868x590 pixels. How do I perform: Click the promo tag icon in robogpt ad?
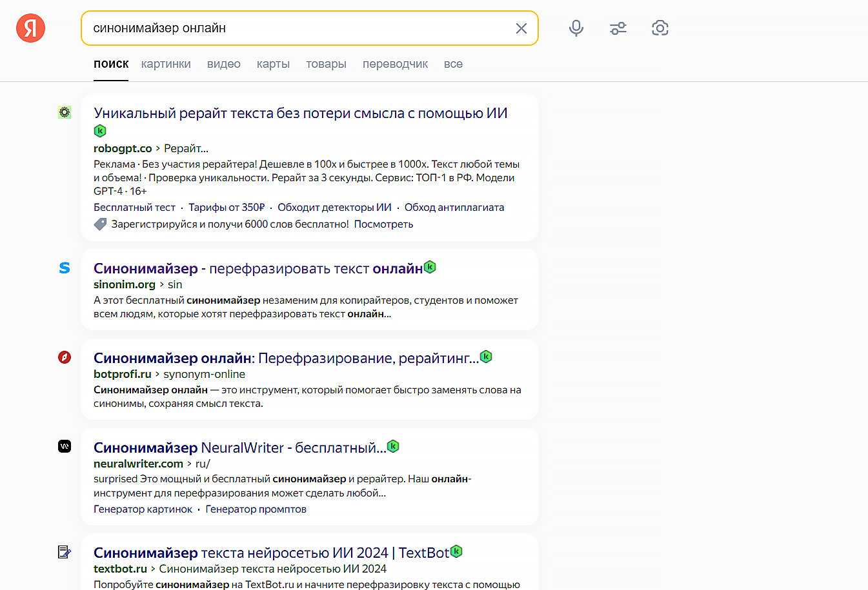coord(100,224)
